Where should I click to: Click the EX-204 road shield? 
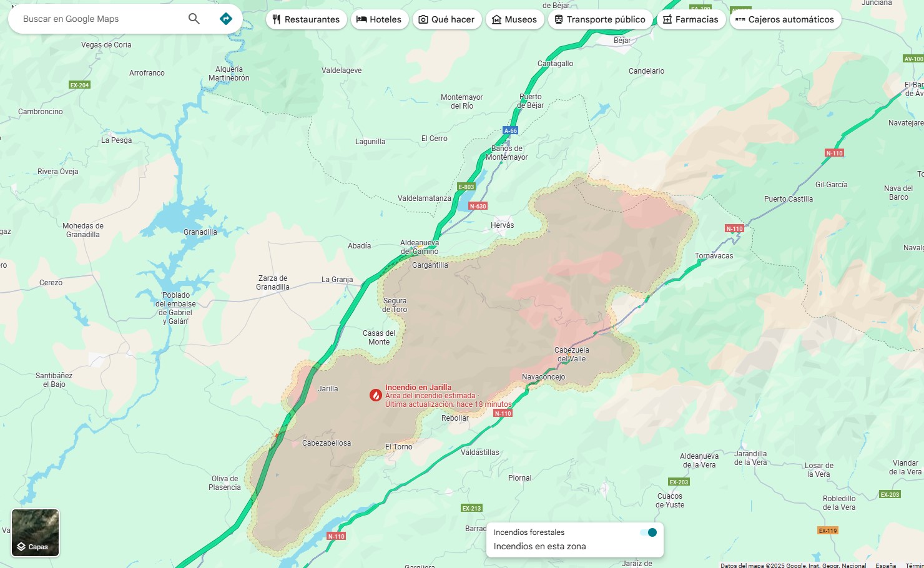click(x=79, y=85)
